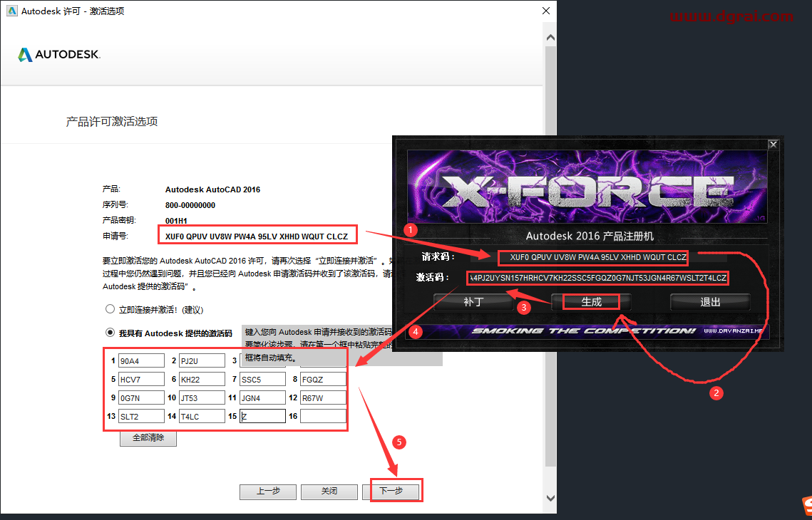Click the 激活码 field in X-FORCE window
The height and width of the screenshot is (520, 812).
[x=597, y=278]
